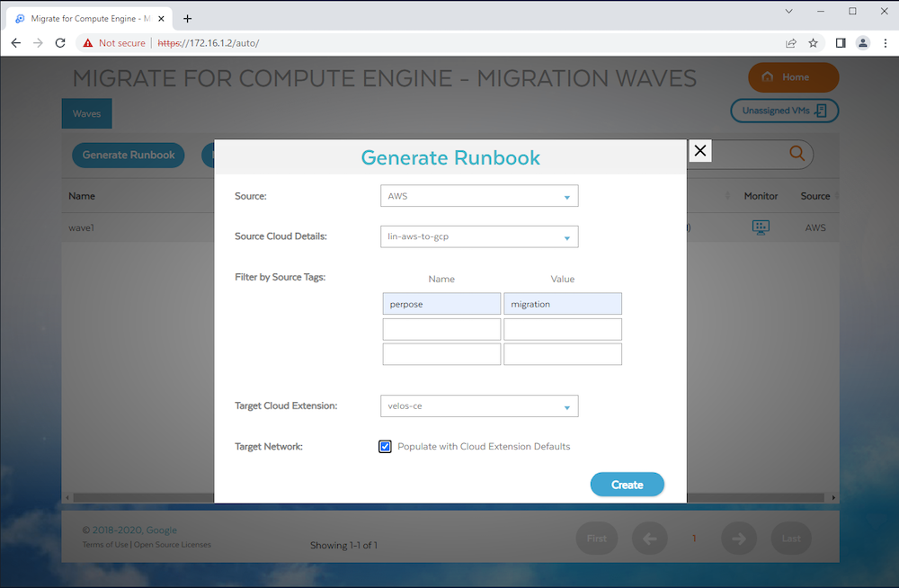Go to the next page arrow

coord(739,538)
